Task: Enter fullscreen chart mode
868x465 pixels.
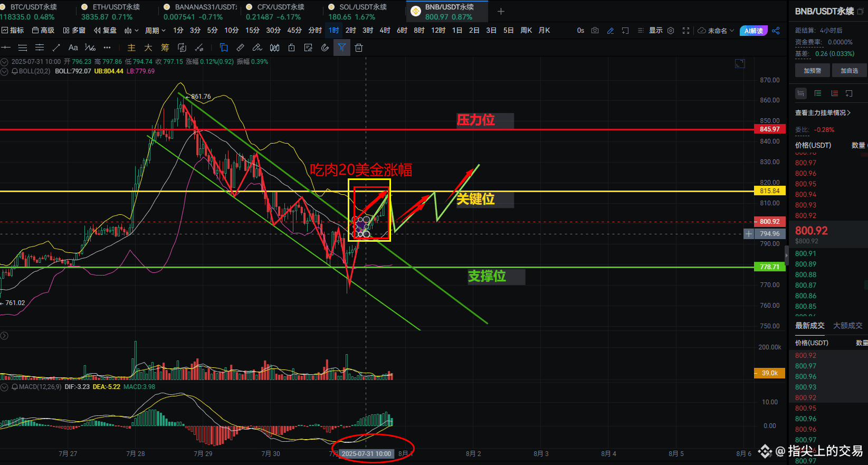Action: pos(686,31)
